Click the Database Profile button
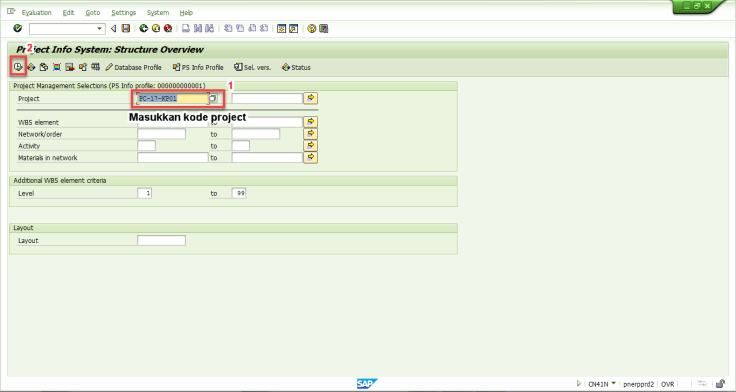This screenshot has width=736, height=392. pyautogui.click(x=133, y=67)
